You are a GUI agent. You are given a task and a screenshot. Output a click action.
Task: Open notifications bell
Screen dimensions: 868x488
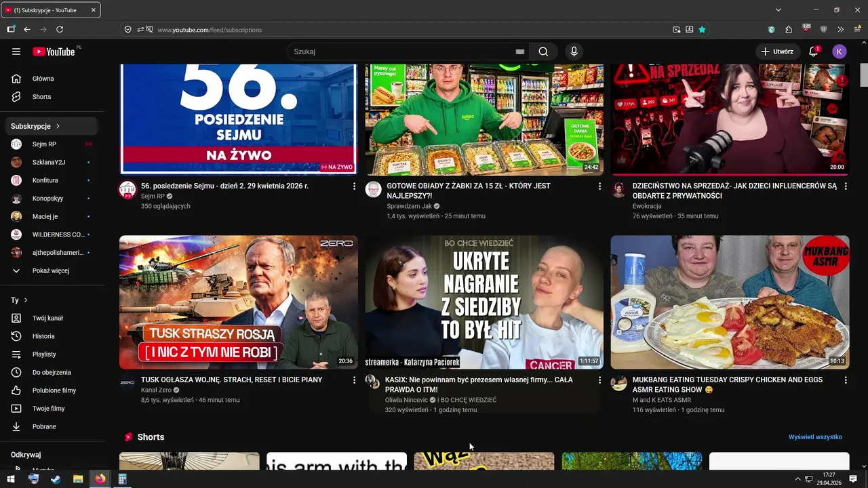[814, 52]
